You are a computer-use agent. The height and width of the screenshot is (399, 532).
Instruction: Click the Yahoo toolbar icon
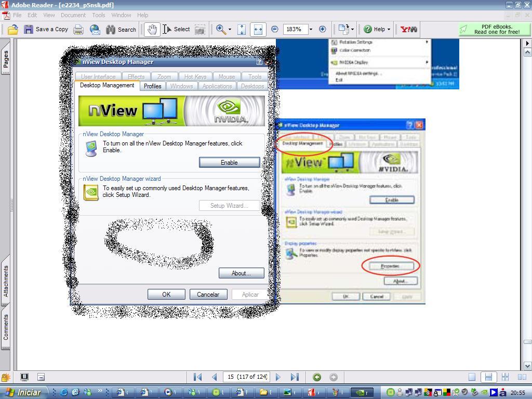pos(409,30)
